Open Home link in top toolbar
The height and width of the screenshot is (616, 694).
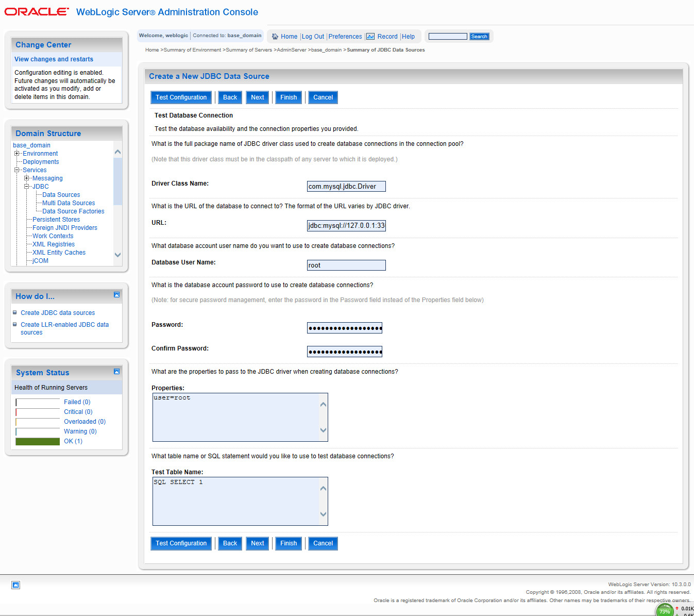pyautogui.click(x=289, y=37)
